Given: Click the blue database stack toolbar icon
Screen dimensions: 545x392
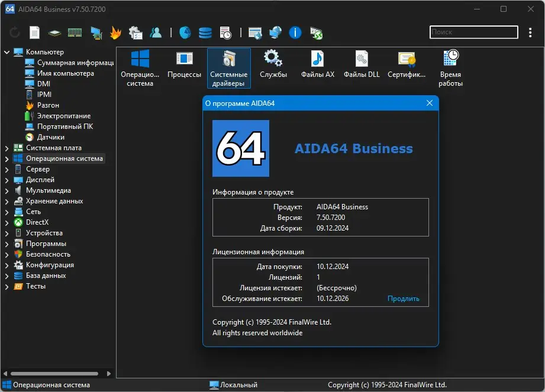Looking at the screenshot, I should (x=205, y=33).
